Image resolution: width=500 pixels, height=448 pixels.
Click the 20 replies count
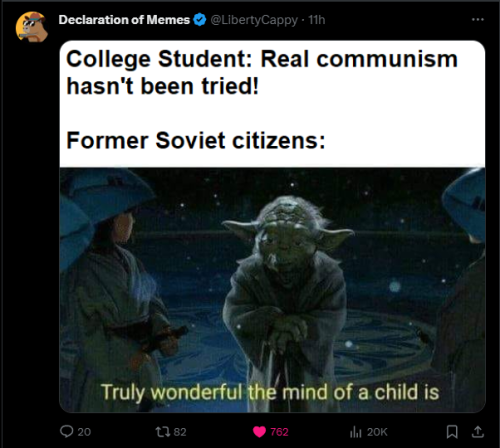[84, 432]
